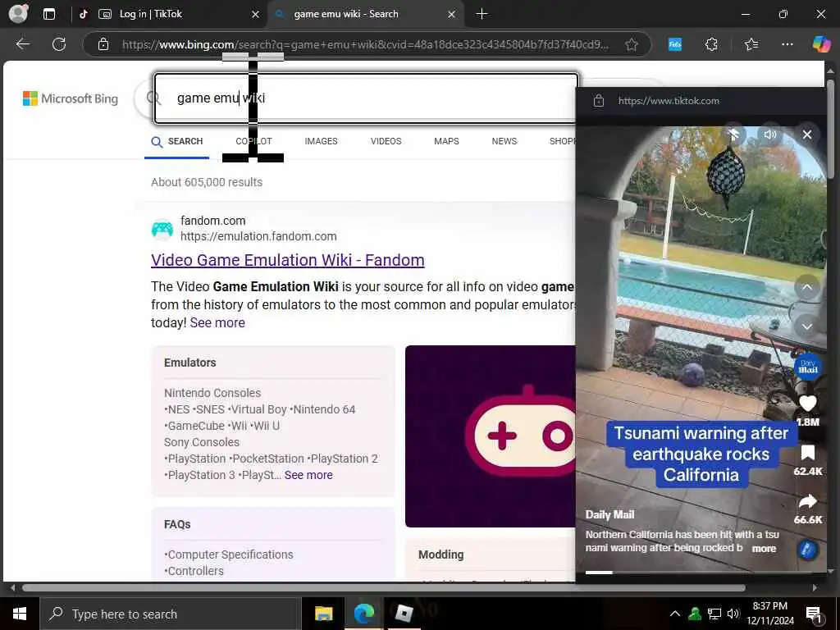The image size is (840, 630).
Task: Click the https://www.tiktok.com address in mini-player
Action: 669,101
